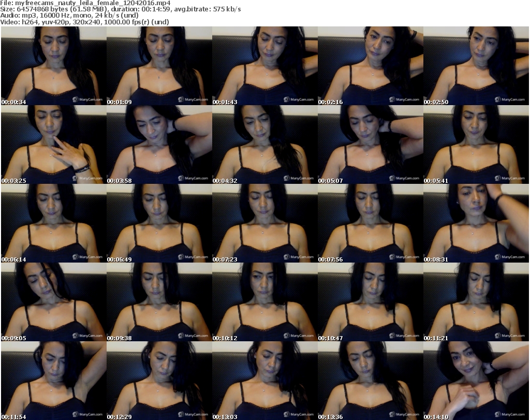Viewport: 530px width, 420px height.
Task: Select the thumbnail stamped 00:01:43
Action: [x=265, y=66]
